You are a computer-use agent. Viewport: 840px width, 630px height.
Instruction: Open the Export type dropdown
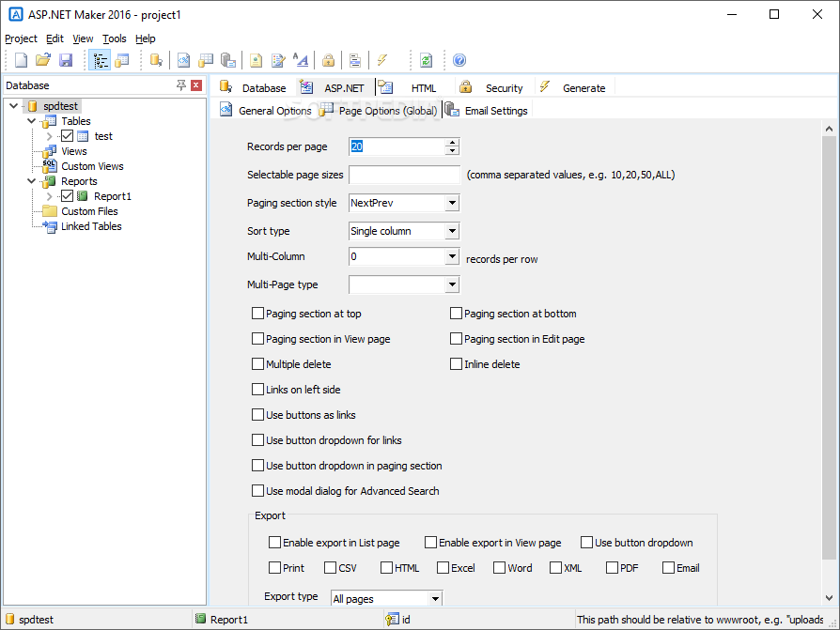tap(435, 598)
